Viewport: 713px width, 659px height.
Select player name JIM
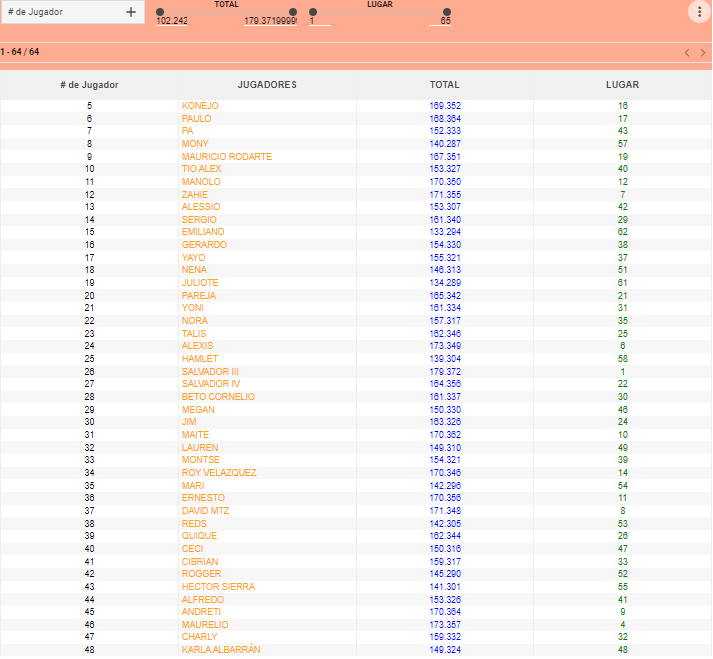coord(189,422)
